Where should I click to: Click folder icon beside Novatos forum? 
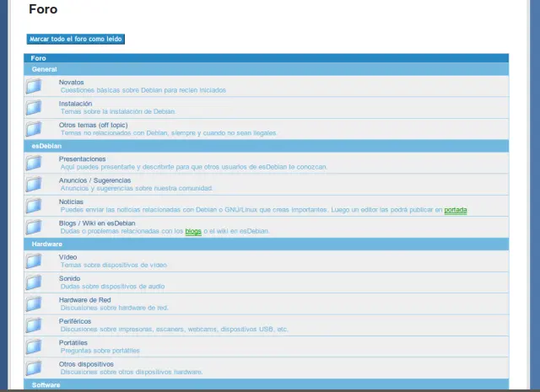coord(34,86)
